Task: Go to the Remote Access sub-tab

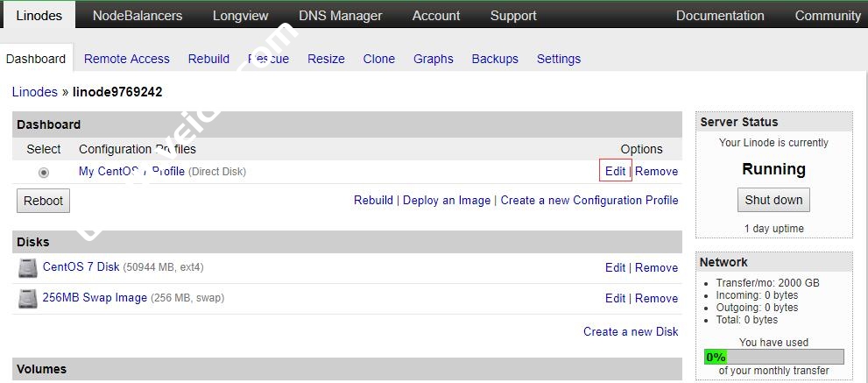Action: coord(127,59)
